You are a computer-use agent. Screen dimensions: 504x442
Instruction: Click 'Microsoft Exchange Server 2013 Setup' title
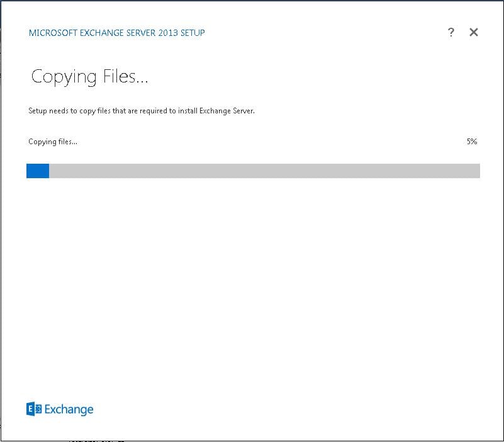pos(116,33)
